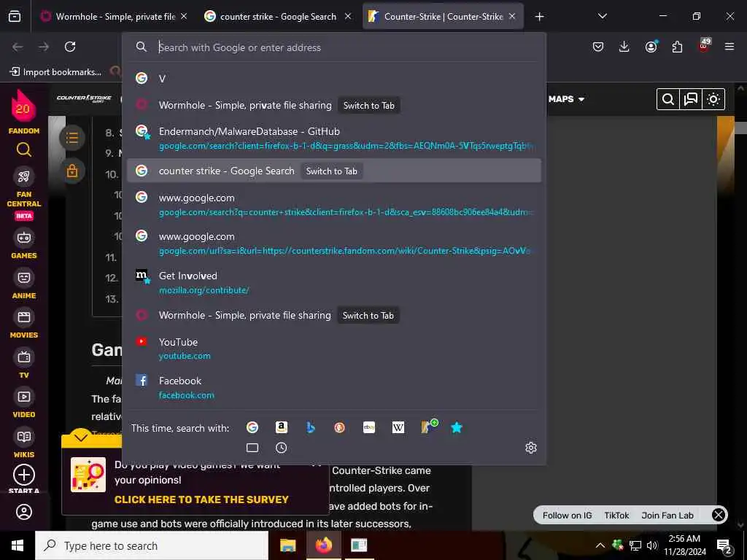
Task: Open the Anime section in Fandom sidebar
Action: 24,285
